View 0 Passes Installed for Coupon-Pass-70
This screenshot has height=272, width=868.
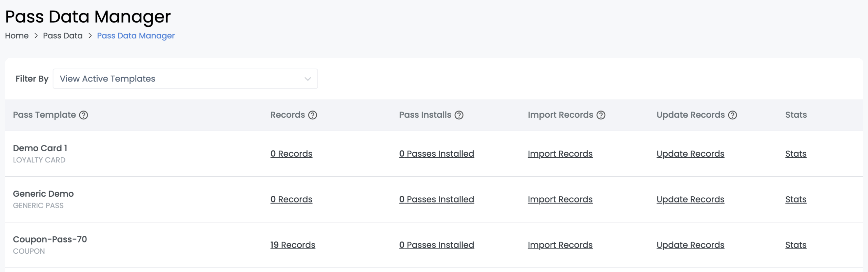[436, 245]
